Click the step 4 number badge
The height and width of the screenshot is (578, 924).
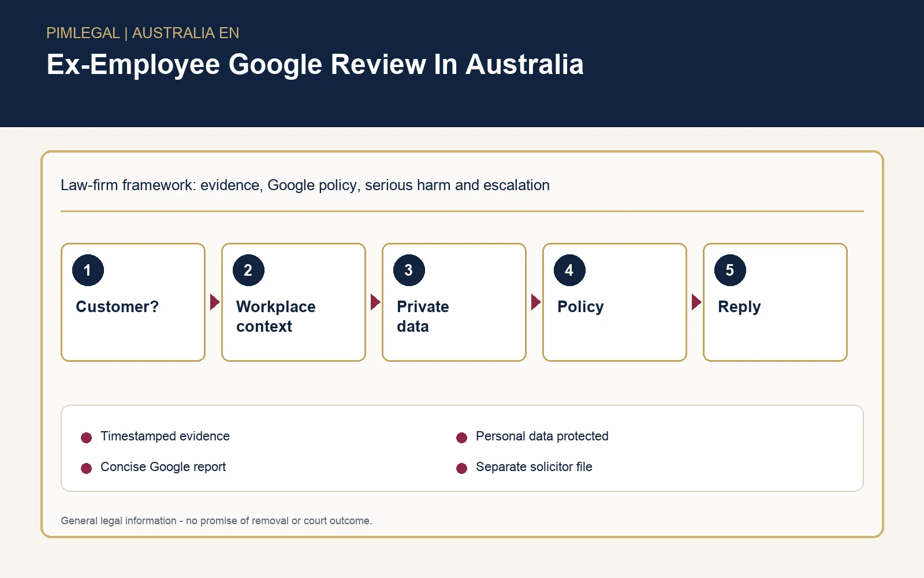(x=569, y=270)
